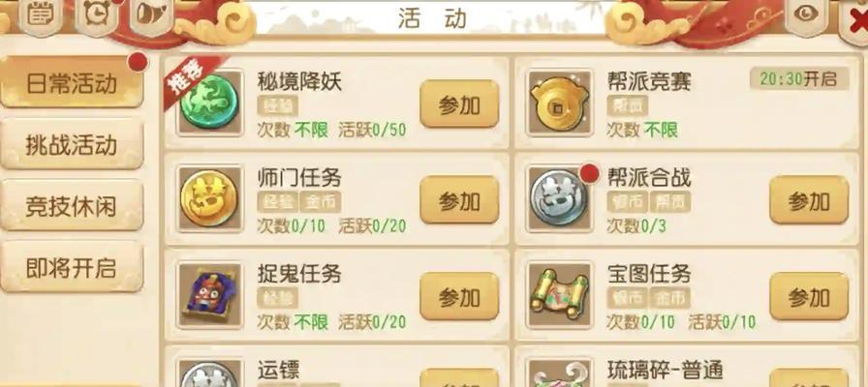Tap the 帮派竞赛 gold pouch icon

(x=559, y=103)
